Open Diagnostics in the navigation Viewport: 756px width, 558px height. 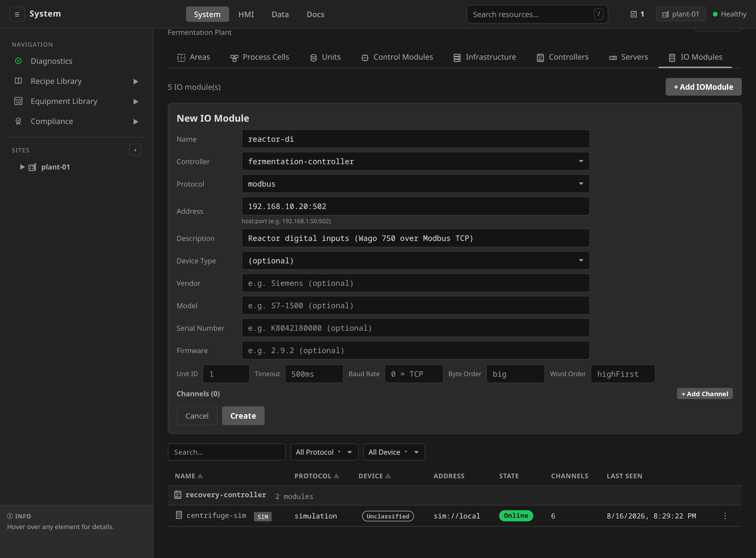pos(51,61)
